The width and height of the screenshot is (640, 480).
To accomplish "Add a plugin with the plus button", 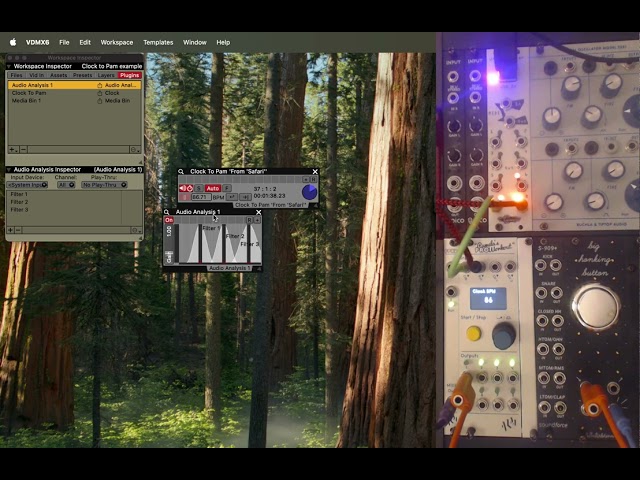I will click(12, 150).
